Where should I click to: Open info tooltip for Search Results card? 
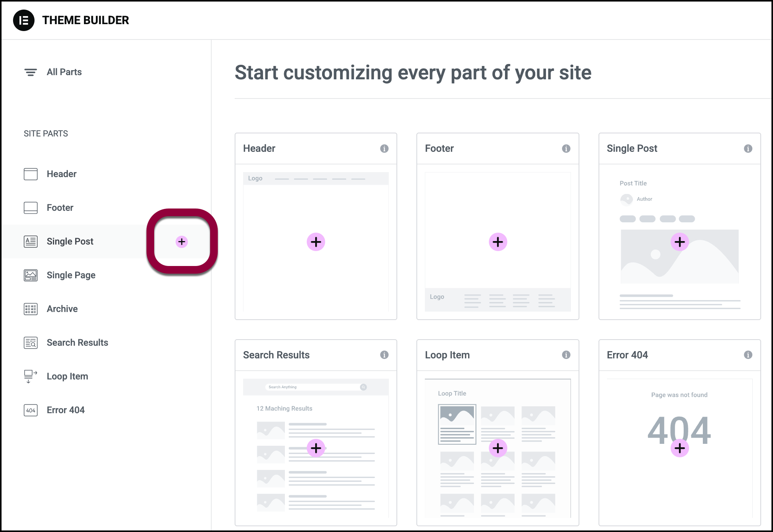coord(384,355)
